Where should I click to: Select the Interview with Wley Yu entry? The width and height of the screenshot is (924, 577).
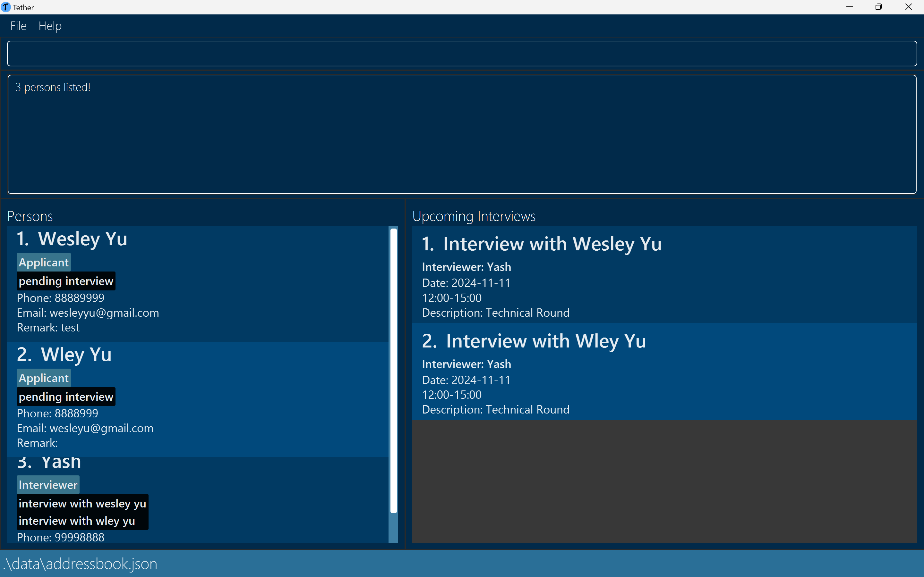(x=664, y=372)
